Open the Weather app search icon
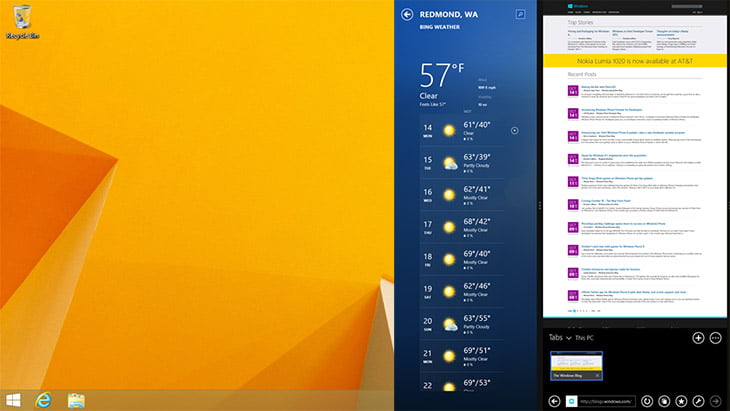 520,14
